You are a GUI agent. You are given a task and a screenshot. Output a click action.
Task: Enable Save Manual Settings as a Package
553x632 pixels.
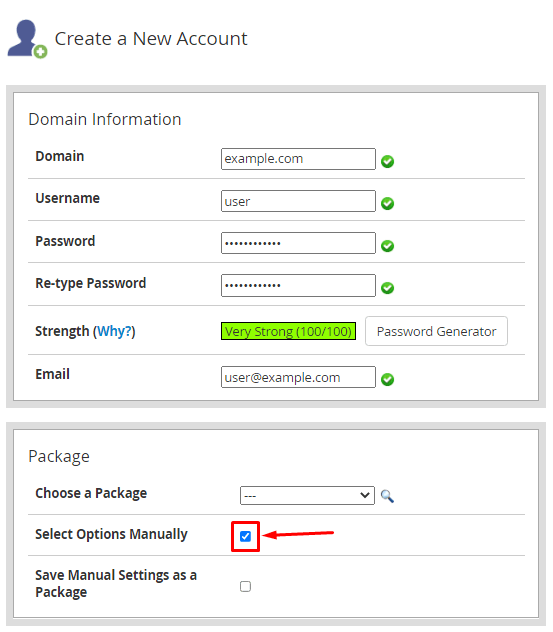click(x=245, y=586)
